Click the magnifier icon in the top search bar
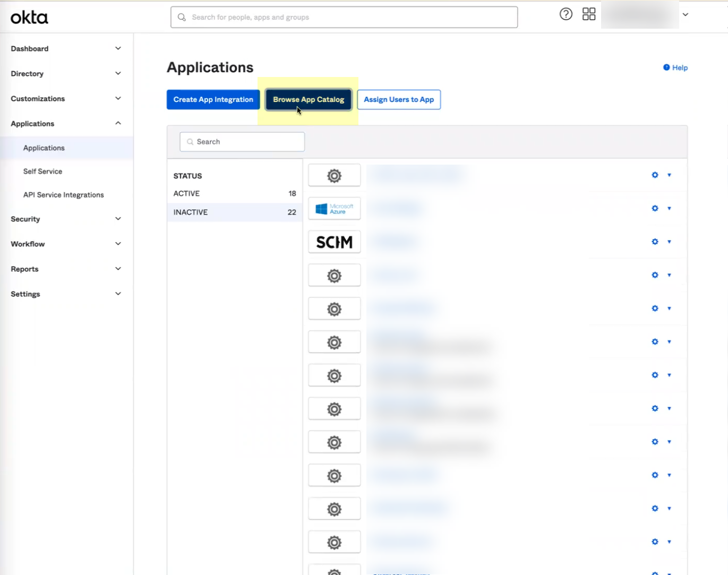The height and width of the screenshot is (575, 728). tap(181, 17)
